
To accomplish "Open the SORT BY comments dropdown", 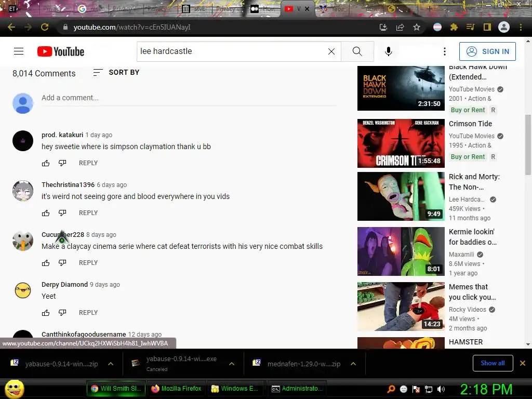I will pyautogui.click(x=116, y=72).
